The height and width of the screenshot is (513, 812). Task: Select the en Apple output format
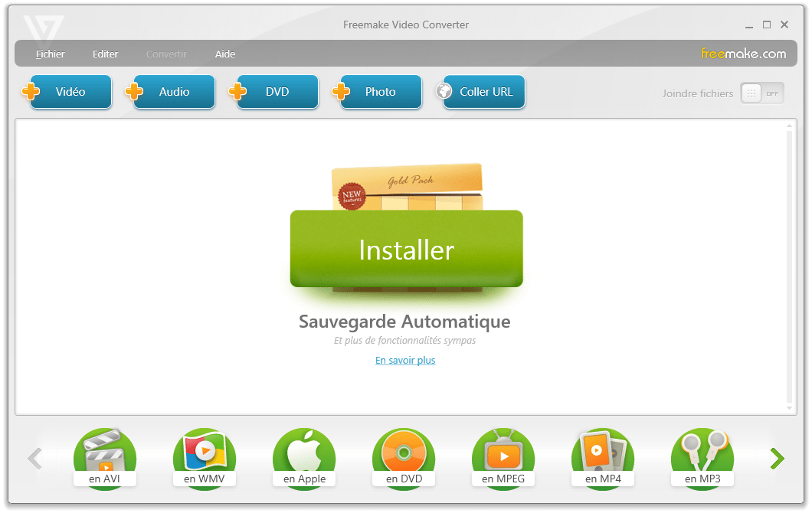point(304,458)
